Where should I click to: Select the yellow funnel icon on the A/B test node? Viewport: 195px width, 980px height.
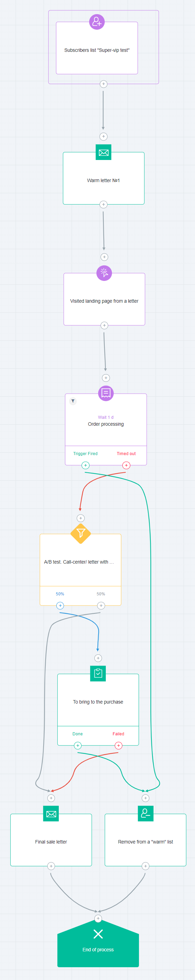81,534
